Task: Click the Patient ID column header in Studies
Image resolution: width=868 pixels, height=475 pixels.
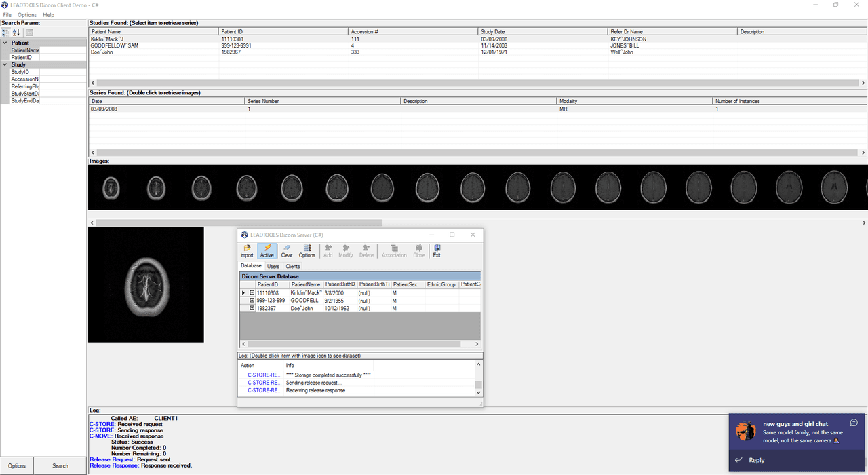Action: click(283, 32)
